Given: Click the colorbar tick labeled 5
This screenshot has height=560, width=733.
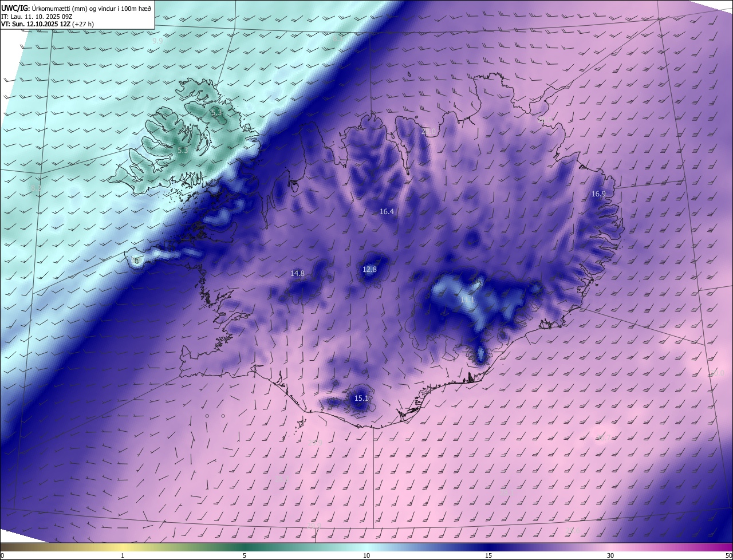Looking at the screenshot, I should [245, 555].
